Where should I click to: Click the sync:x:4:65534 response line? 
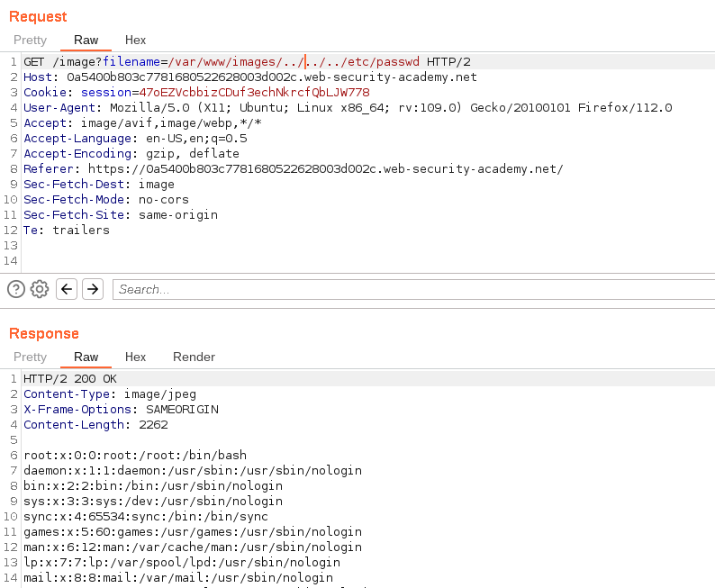click(x=146, y=517)
